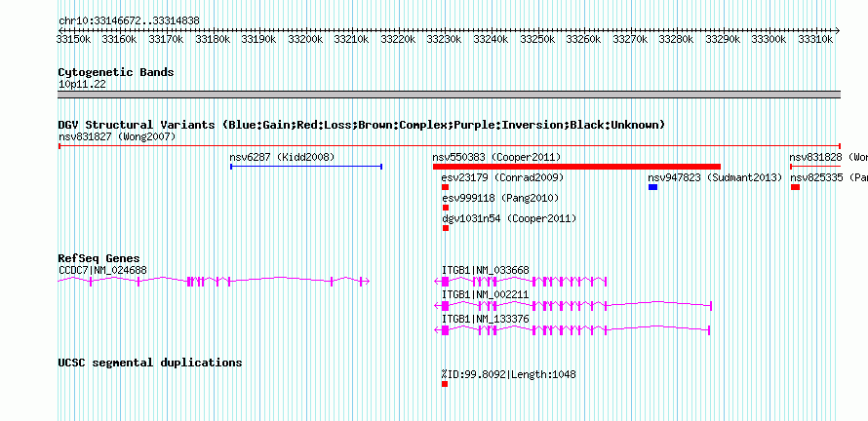The image size is (868, 421).
Task: Click the 'esv23179 (Conrad2009)' label text
Action: [x=502, y=177]
